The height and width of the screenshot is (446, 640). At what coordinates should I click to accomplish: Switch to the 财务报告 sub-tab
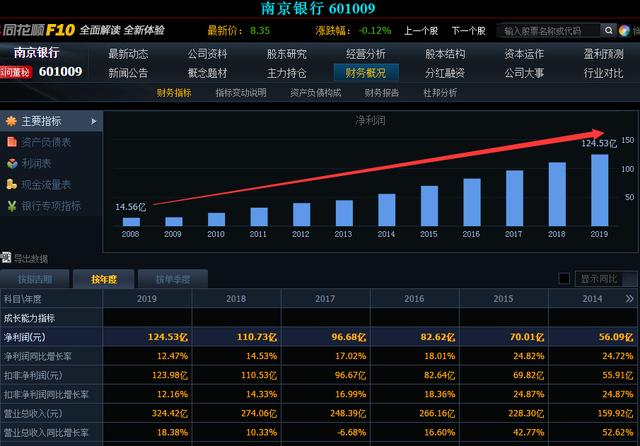[x=382, y=93]
